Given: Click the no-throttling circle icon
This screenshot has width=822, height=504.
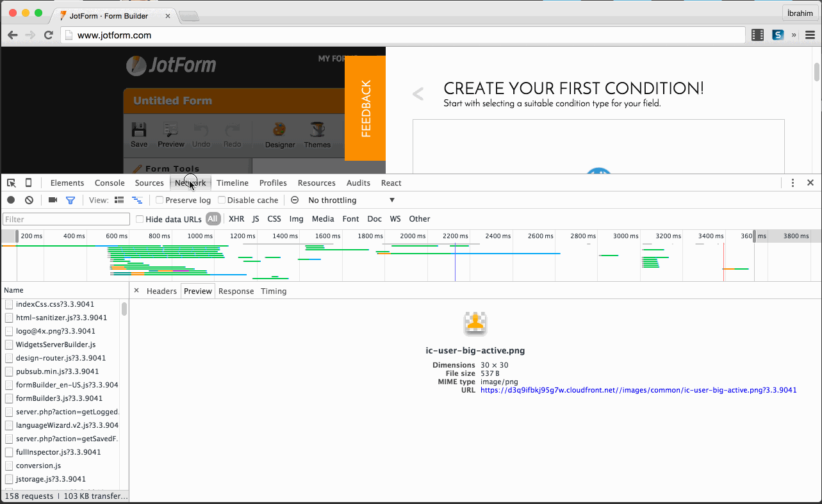Looking at the screenshot, I should 295,200.
